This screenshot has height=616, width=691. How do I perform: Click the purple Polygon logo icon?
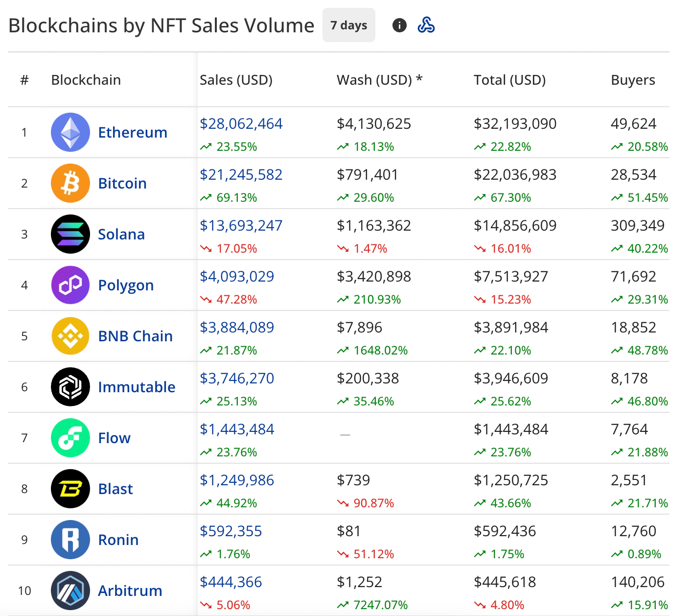(70, 285)
